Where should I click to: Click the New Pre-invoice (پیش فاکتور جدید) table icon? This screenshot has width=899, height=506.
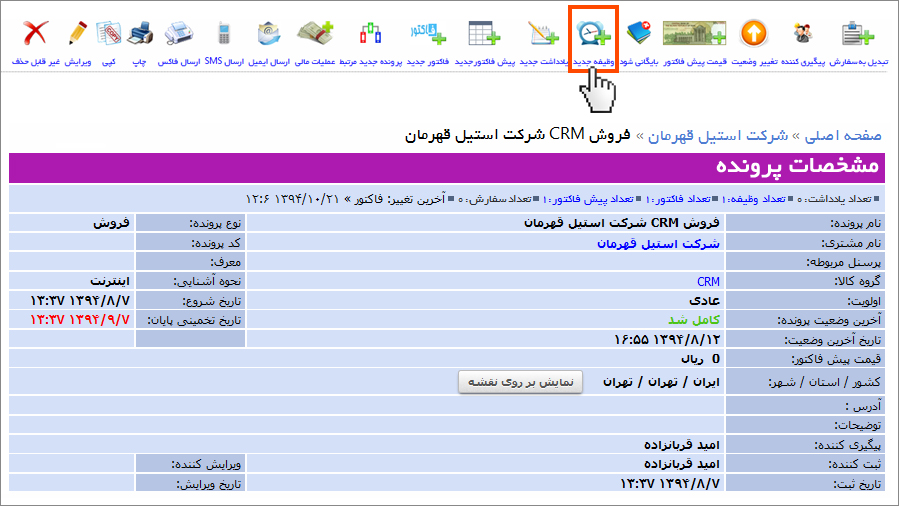[x=484, y=33]
